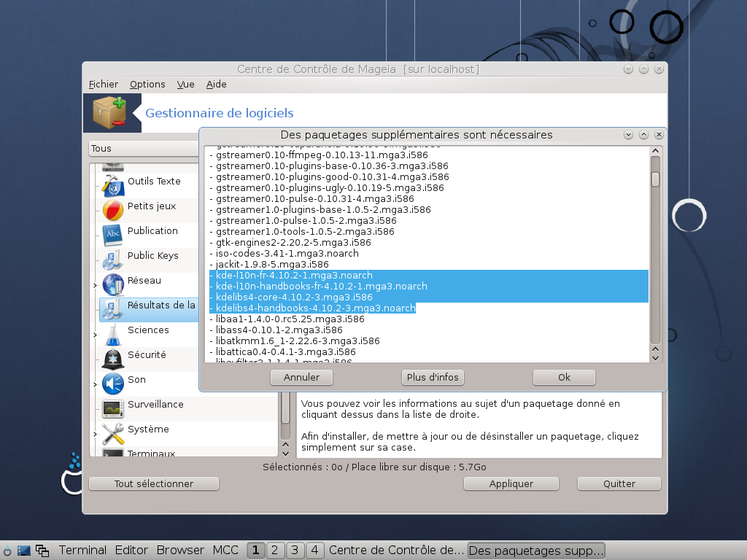
Task: Click the category list scrollbar thumb
Action: (x=286, y=408)
